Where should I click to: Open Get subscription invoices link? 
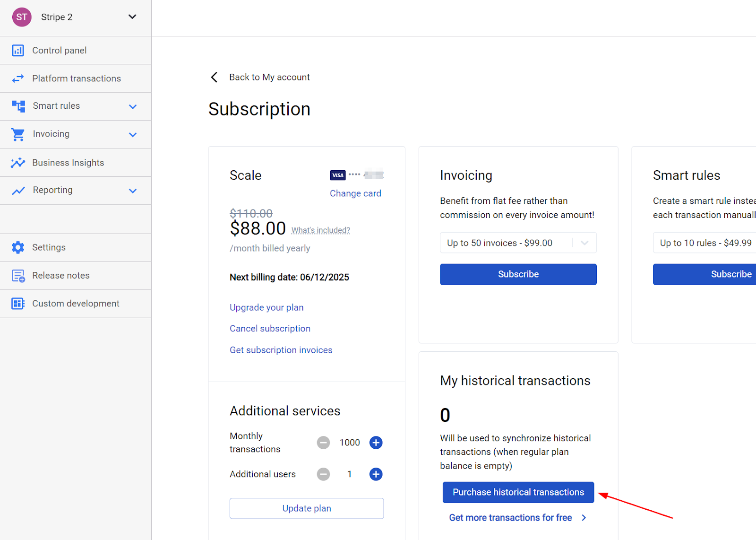click(281, 350)
